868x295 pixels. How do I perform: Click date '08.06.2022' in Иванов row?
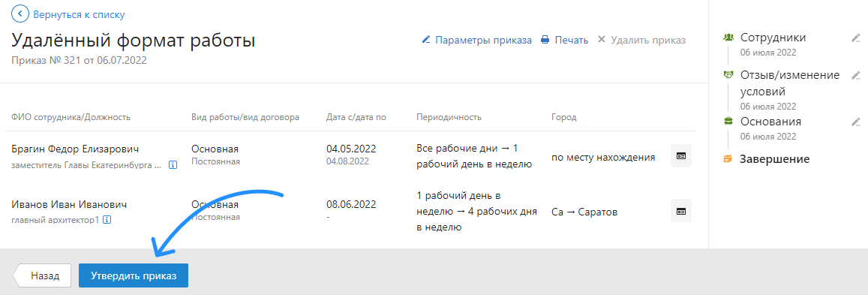coord(351,204)
